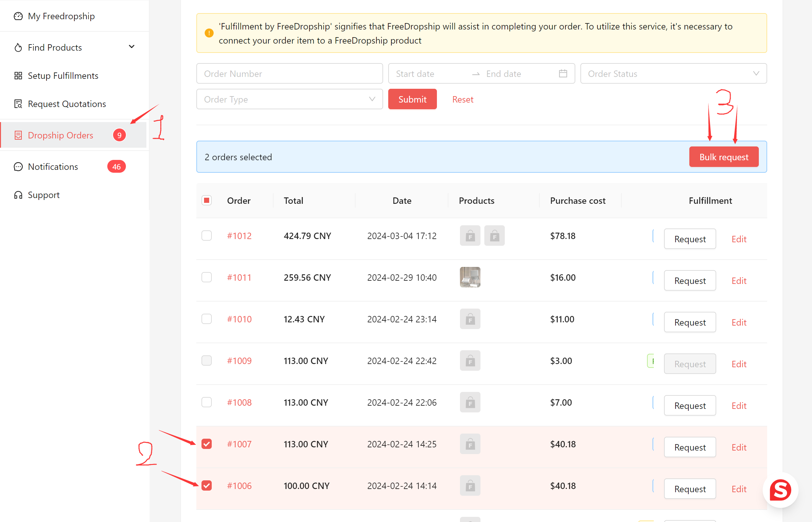Click Edit link for order #1006
The height and width of the screenshot is (522, 812).
tap(739, 489)
